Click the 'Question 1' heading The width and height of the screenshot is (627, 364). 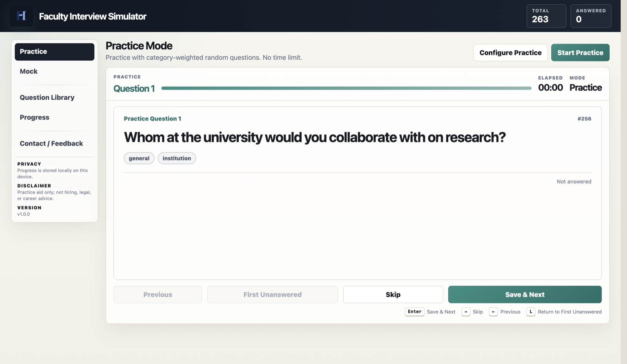tap(134, 89)
